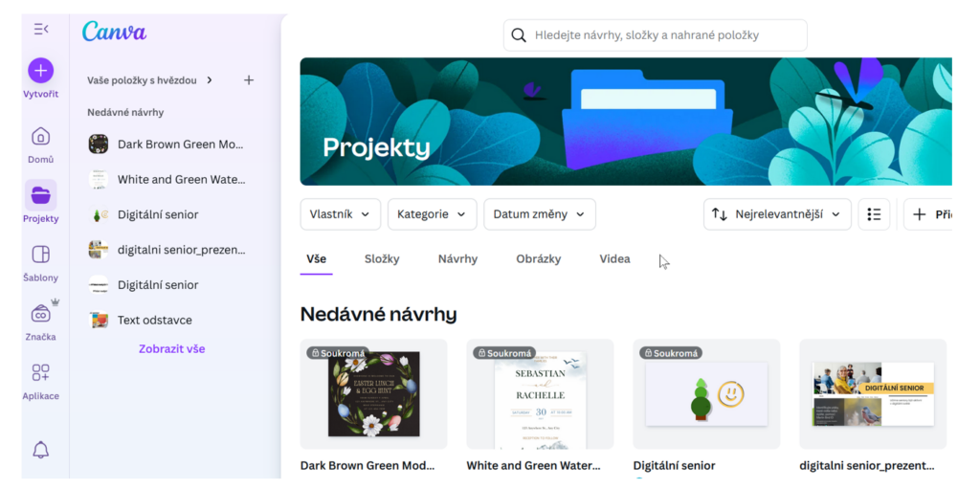Select the Videa tab
This screenshot has height=489, width=980.
(614, 259)
